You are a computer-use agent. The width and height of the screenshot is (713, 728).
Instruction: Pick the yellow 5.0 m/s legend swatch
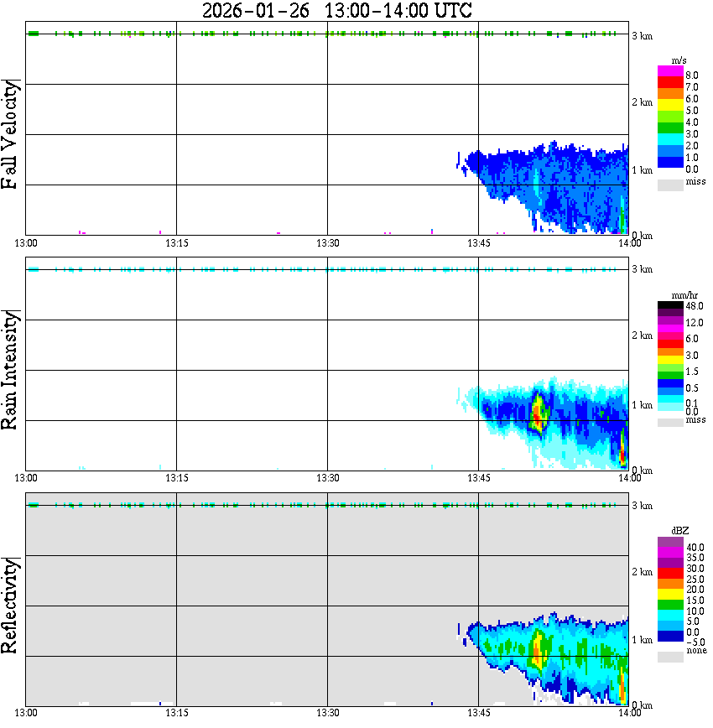(x=670, y=106)
